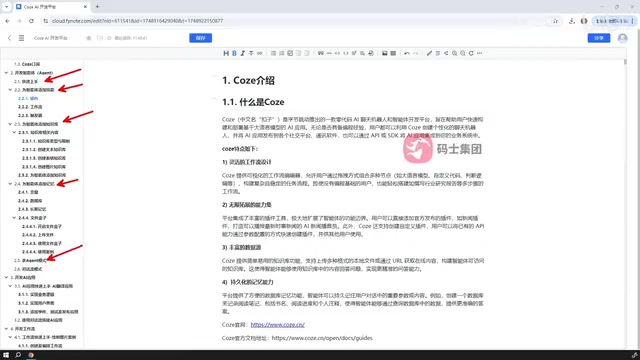Select outline item 2.4.2
This screenshot has width=640, height=360.
pyautogui.click(x=30, y=200)
